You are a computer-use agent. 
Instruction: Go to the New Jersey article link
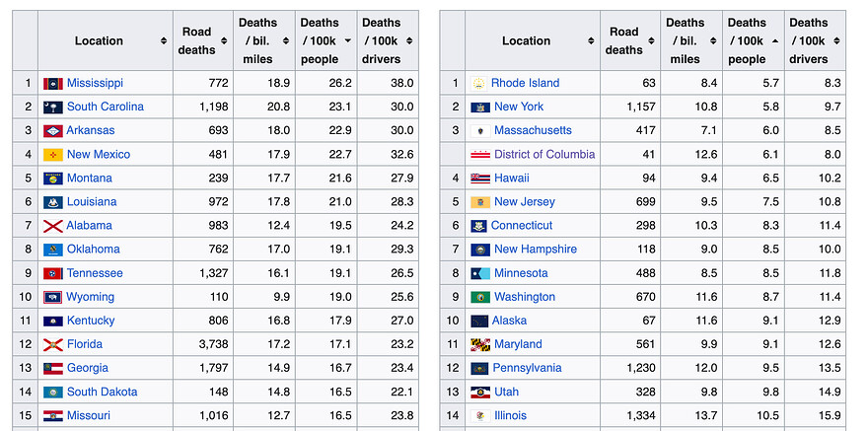point(524,202)
